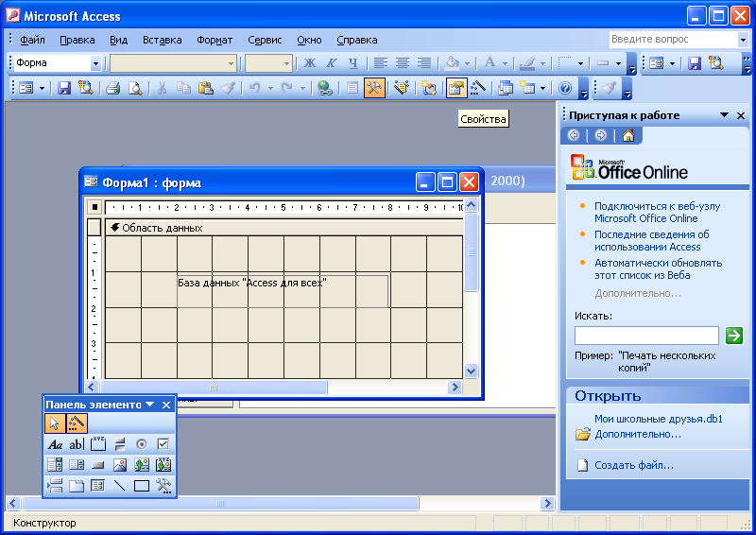Show the Database Window
Viewport: 756px width, 535px height.
pyautogui.click(x=506, y=88)
